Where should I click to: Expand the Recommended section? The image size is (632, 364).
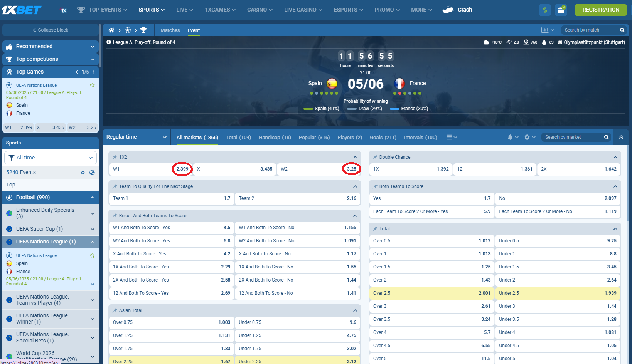(x=92, y=47)
